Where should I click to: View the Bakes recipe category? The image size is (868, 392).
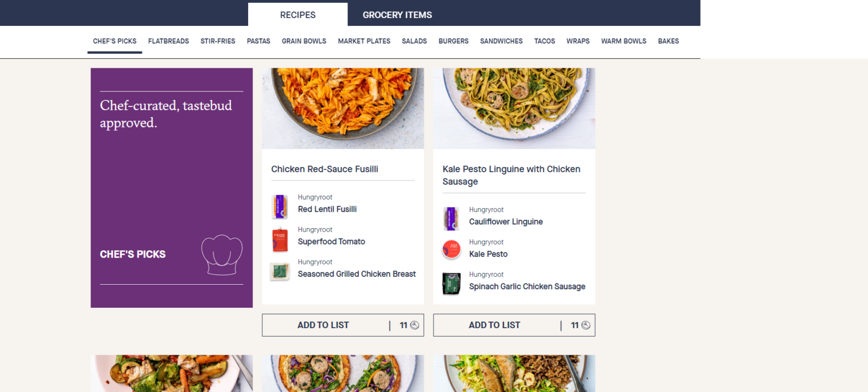(x=668, y=41)
